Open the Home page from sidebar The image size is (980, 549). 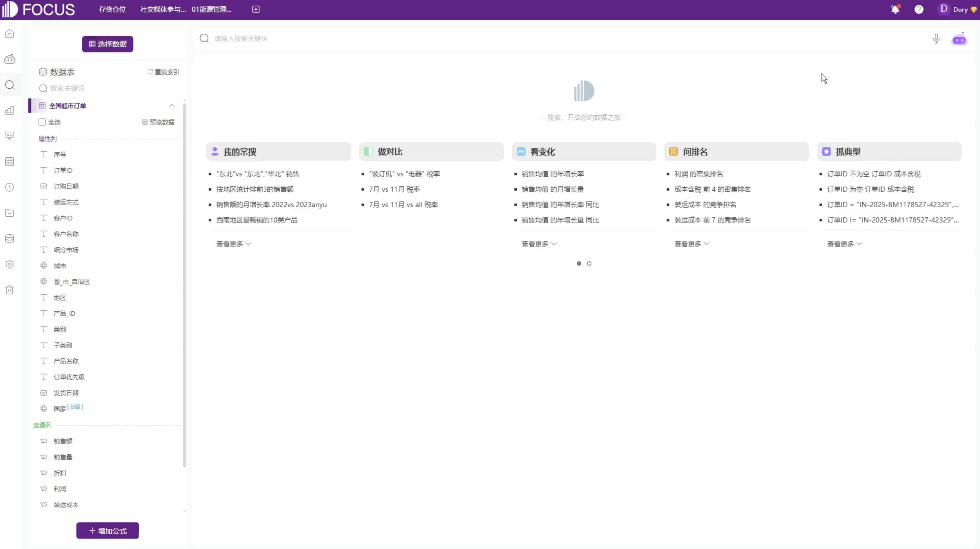pos(9,34)
